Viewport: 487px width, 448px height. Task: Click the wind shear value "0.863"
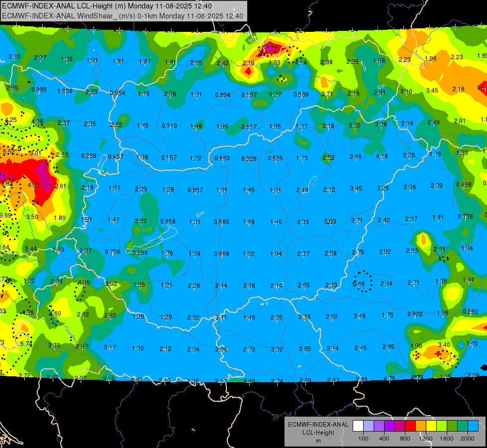(x=222, y=158)
